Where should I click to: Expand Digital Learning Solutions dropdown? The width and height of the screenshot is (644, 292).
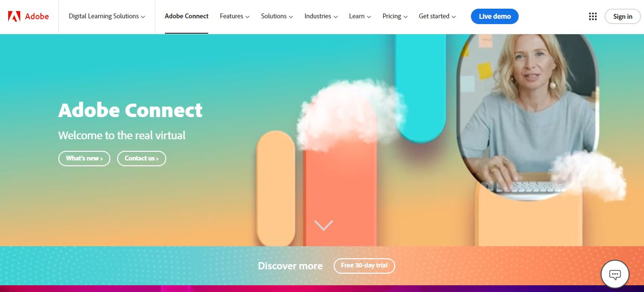[x=107, y=16]
